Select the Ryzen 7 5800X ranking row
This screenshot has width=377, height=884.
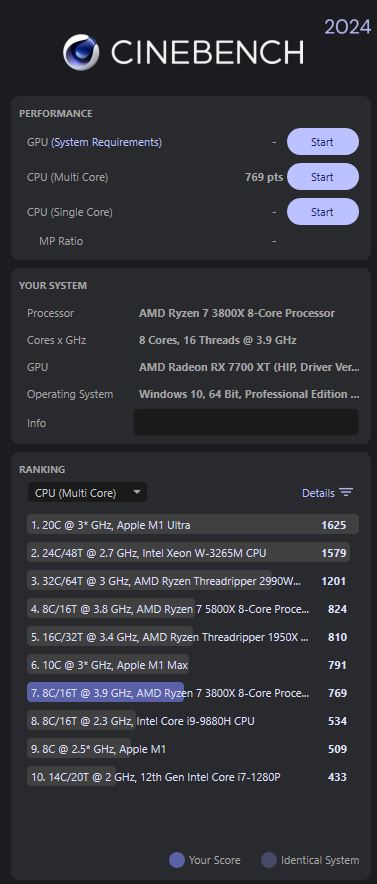tap(193, 609)
